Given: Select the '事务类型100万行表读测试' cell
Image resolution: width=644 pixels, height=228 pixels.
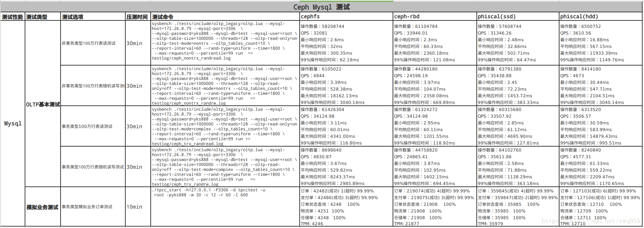Looking at the screenshot, I should tap(93, 126).
